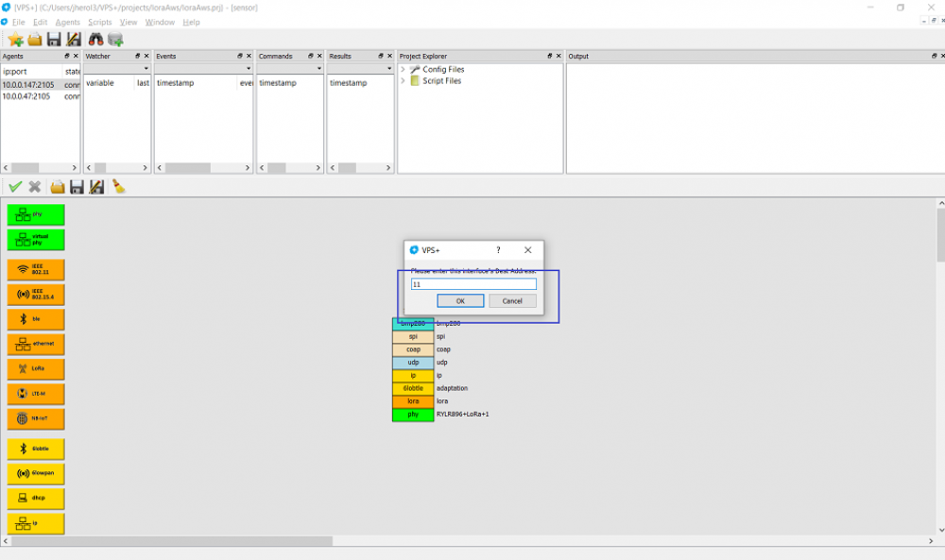This screenshot has height=560, width=945.
Task: Select agent 10.0.0.47:2105 row
Action: (41, 96)
